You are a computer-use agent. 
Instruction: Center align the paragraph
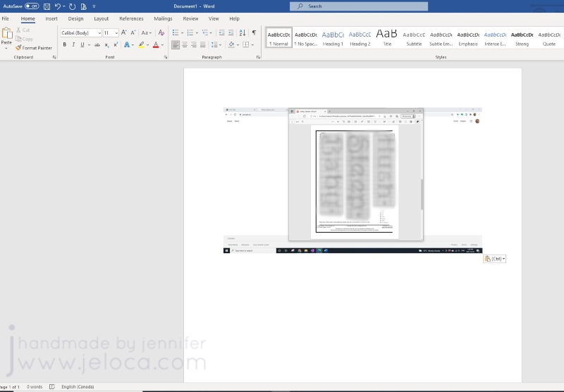(x=185, y=44)
